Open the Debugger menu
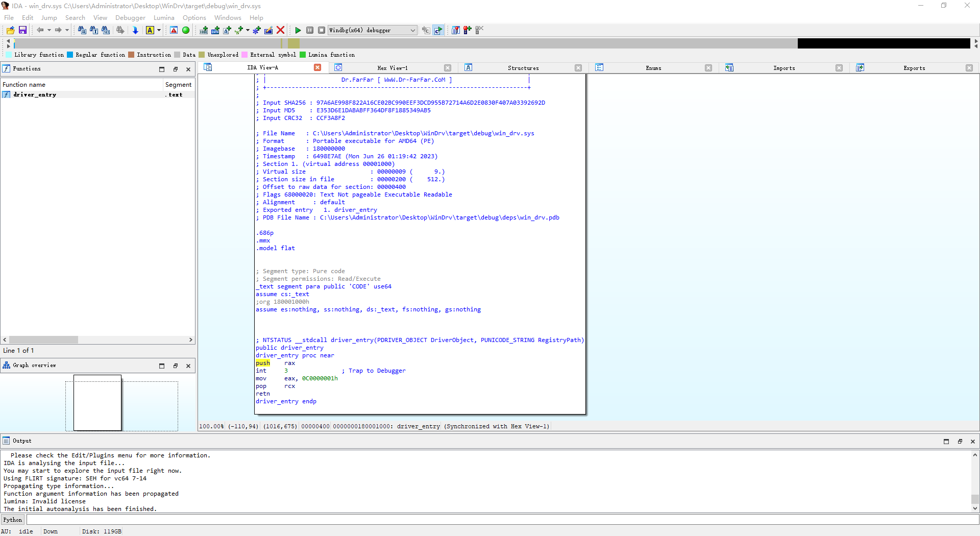The image size is (980, 536). tap(130, 17)
